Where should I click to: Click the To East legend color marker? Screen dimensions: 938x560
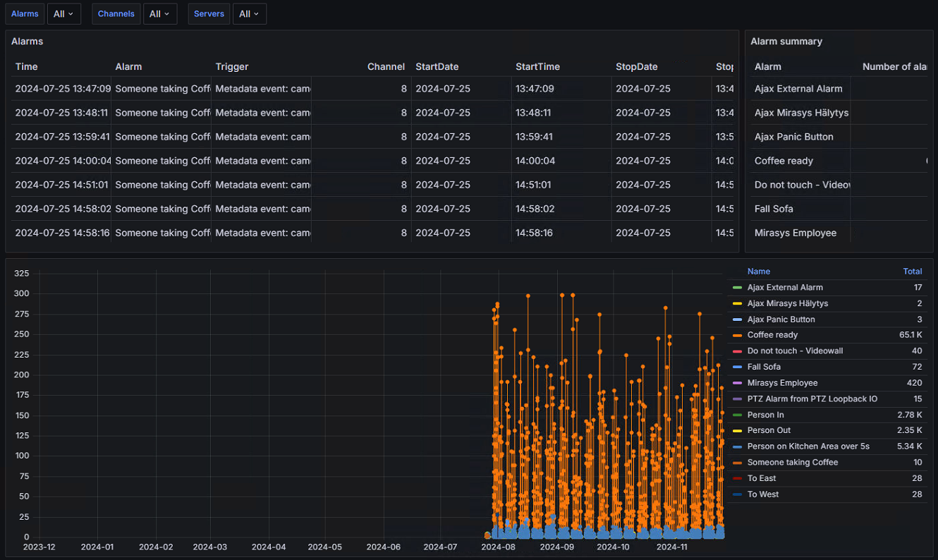(737, 478)
